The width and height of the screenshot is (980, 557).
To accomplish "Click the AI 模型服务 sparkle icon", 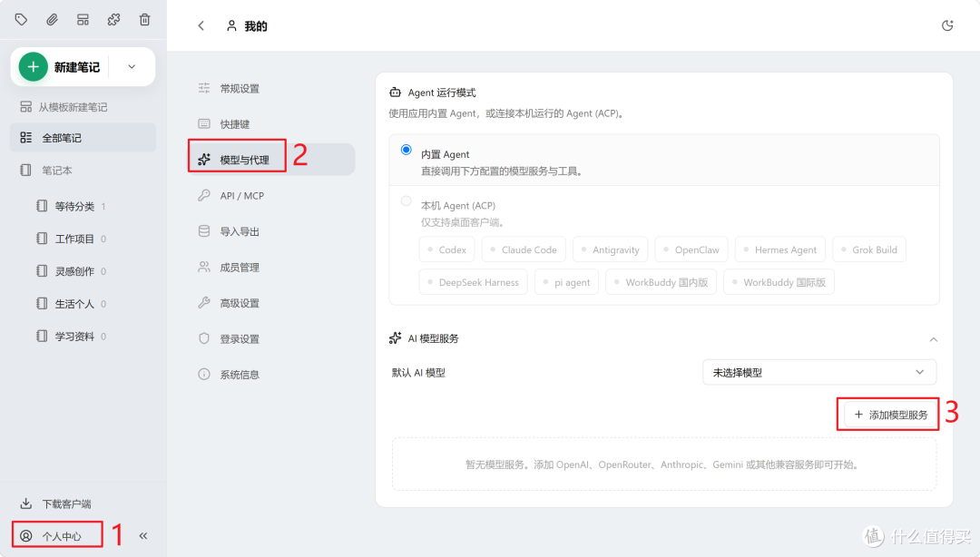I will 395,338.
